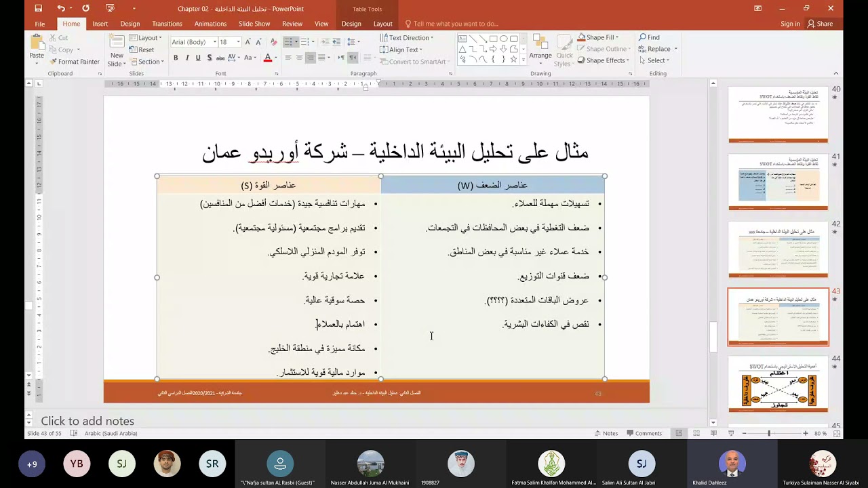This screenshot has height=488, width=868.
Task: Toggle justify text alignment
Action: [321, 58]
